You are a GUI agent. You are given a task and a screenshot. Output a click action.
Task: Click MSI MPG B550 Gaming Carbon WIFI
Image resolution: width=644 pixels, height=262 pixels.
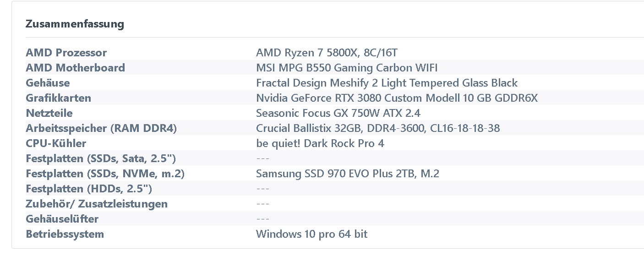pyautogui.click(x=347, y=68)
